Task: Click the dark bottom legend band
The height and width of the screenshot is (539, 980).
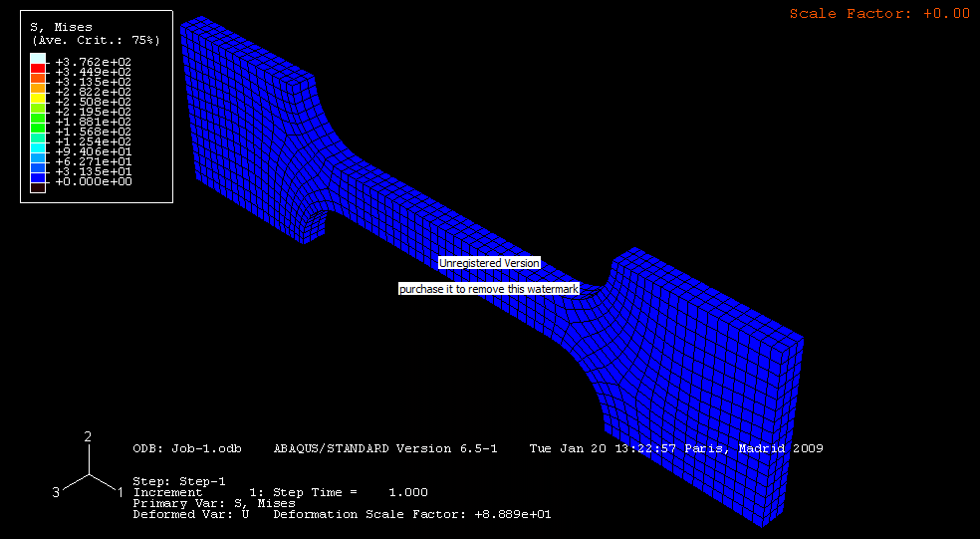Action: coord(37,185)
